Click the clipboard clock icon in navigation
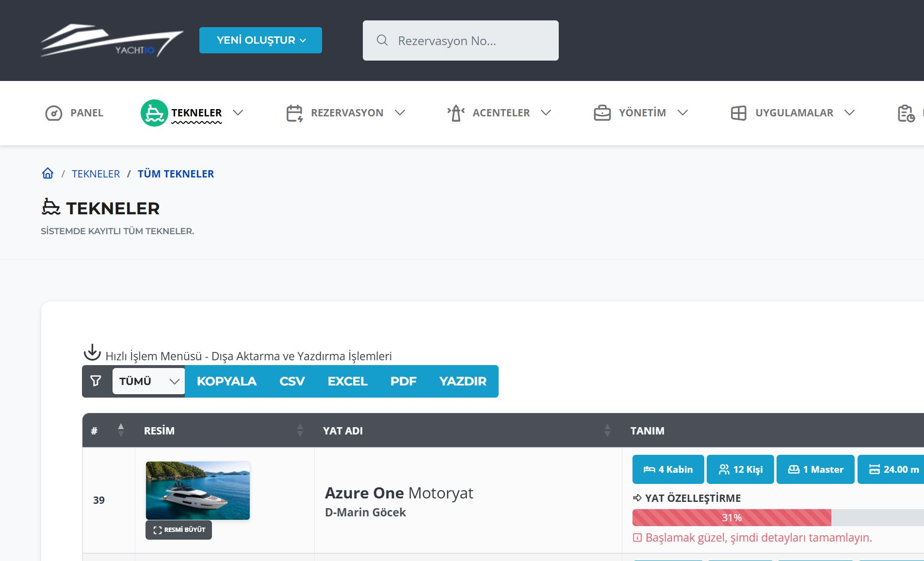Screen dimensions: 924x561 [906, 113]
